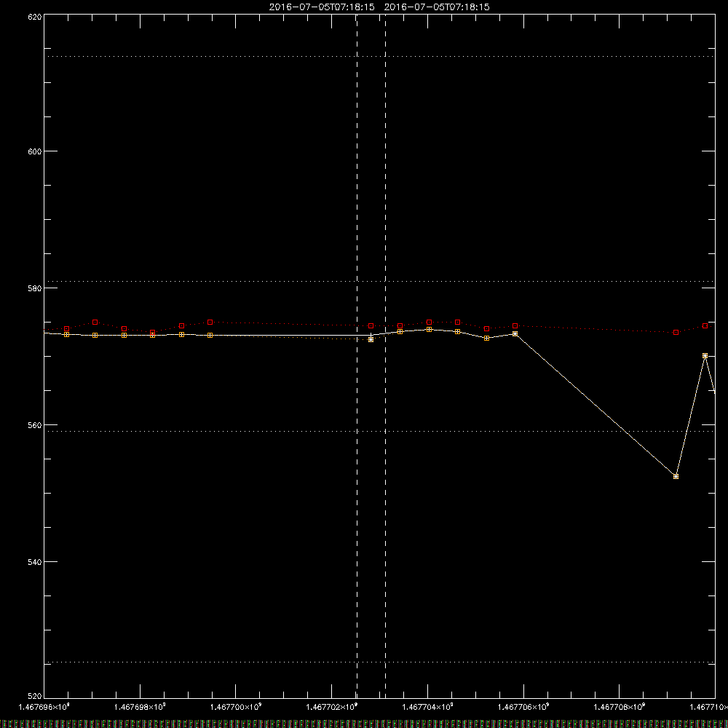Click the dotted horizontal line near 559
This screenshot has height=728, width=728.
[379, 431]
